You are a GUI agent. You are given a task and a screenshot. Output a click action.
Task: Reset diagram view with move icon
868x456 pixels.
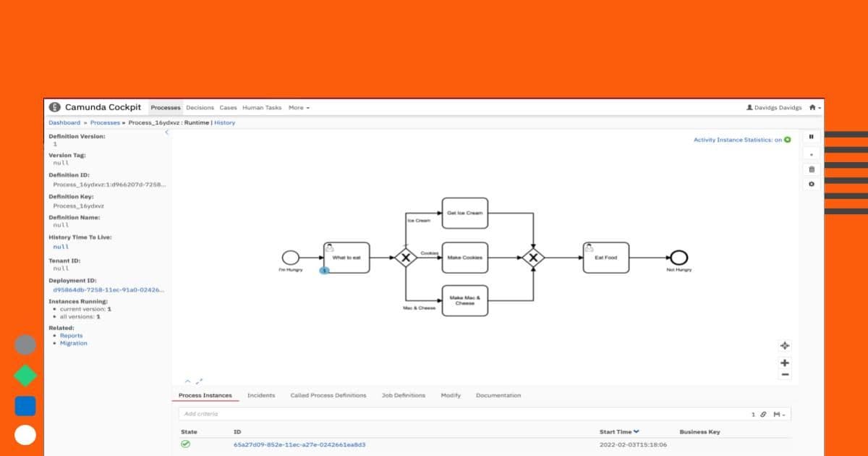(x=785, y=346)
